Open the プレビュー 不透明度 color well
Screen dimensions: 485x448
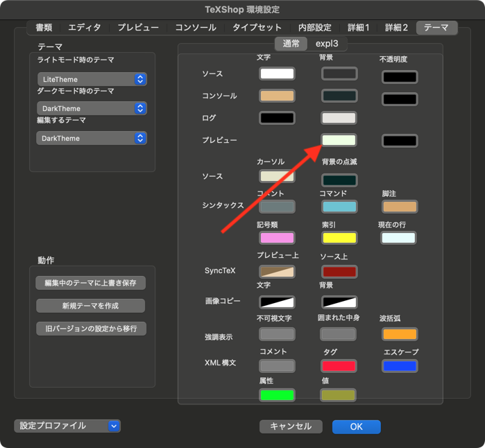tap(400, 141)
